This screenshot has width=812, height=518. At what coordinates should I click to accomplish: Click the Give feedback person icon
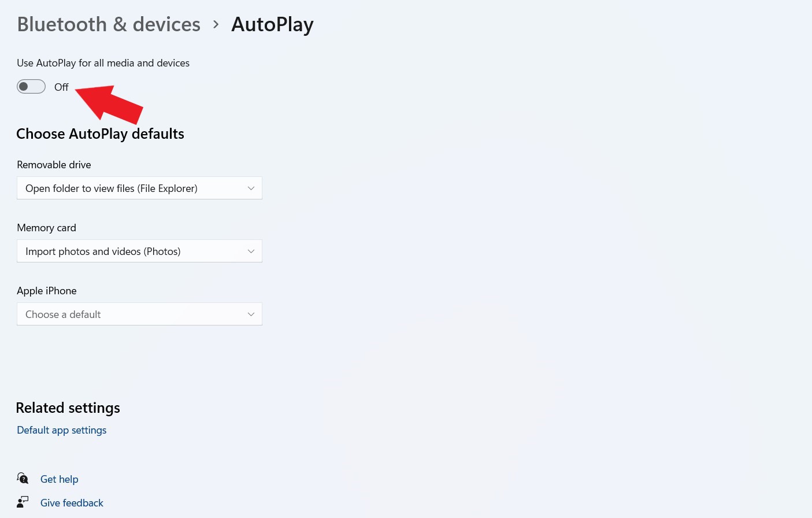[x=23, y=502]
